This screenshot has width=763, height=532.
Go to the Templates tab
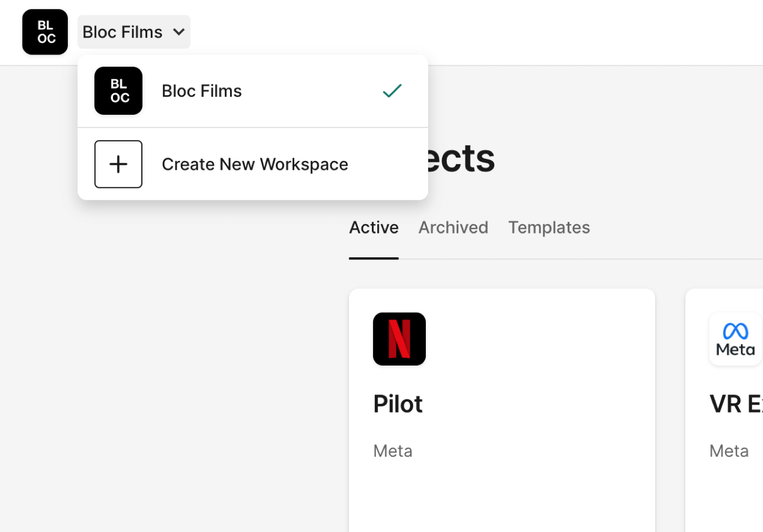(x=549, y=228)
